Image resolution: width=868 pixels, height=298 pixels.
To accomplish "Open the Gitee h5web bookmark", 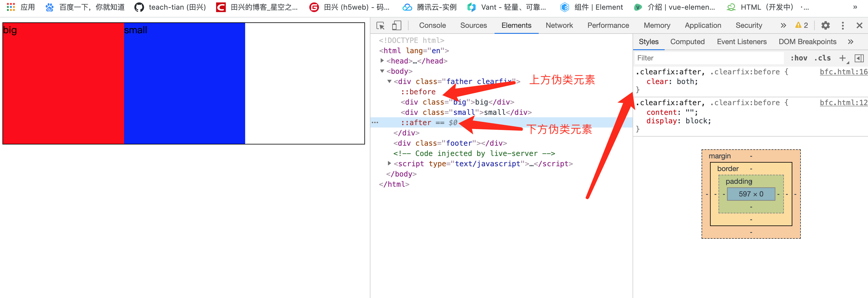I will click(x=349, y=7).
